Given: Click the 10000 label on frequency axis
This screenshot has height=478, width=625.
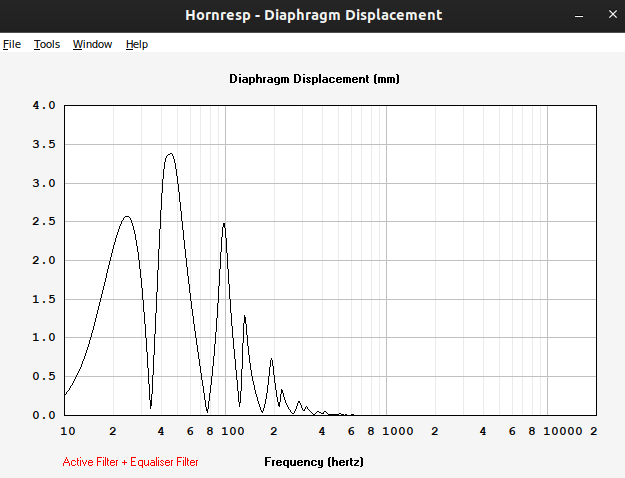Looking at the screenshot, I should click(562, 431).
